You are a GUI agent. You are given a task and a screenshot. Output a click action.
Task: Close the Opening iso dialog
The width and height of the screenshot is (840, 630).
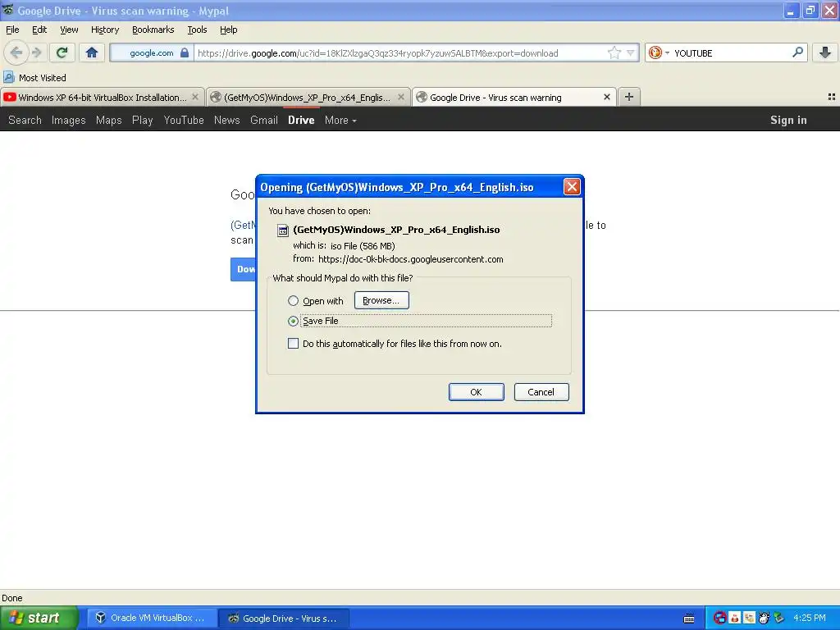click(x=572, y=186)
